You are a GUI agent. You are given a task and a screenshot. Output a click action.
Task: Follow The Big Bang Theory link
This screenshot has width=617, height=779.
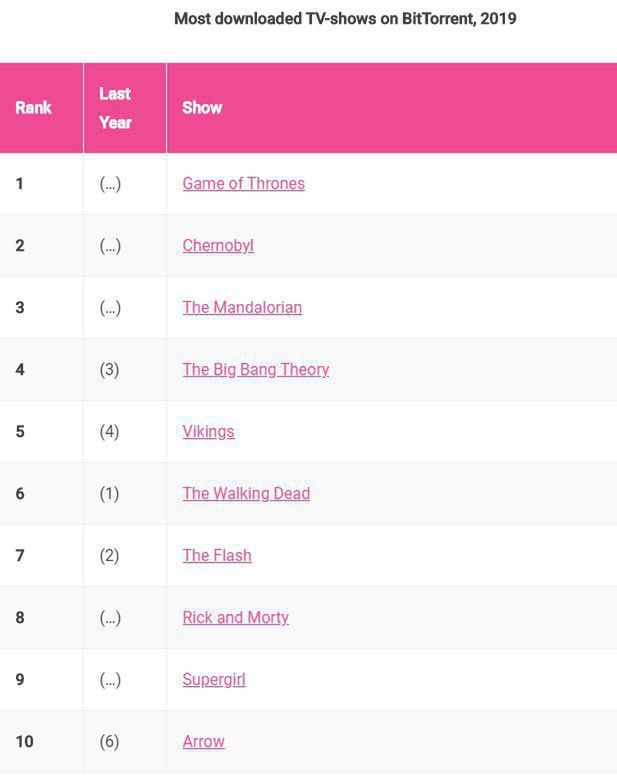pyautogui.click(x=255, y=370)
